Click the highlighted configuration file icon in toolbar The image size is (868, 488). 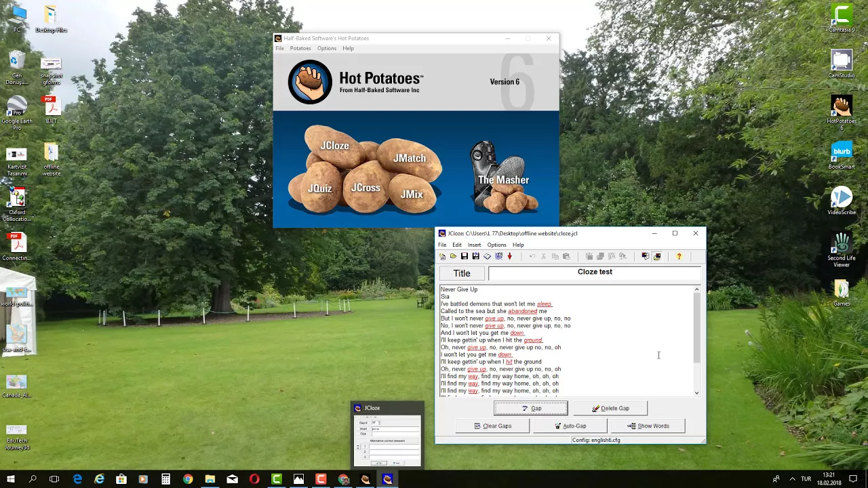coord(657,256)
